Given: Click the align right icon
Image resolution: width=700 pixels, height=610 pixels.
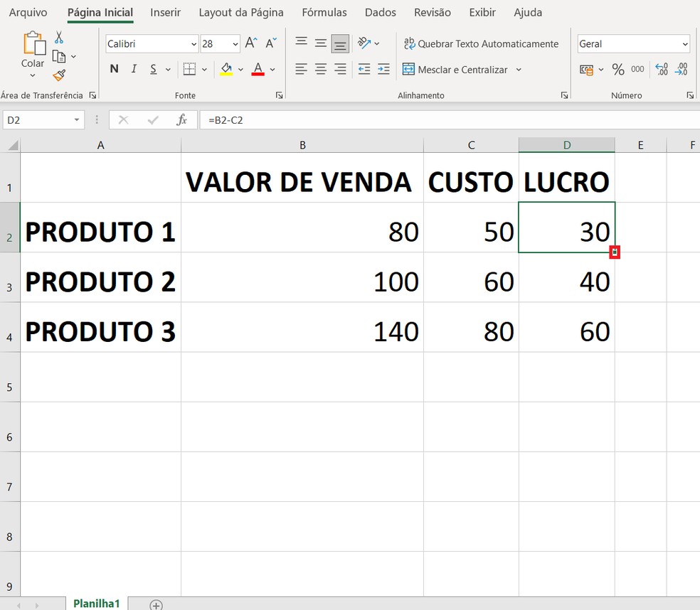Looking at the screenshot, I should pos(340,69).
